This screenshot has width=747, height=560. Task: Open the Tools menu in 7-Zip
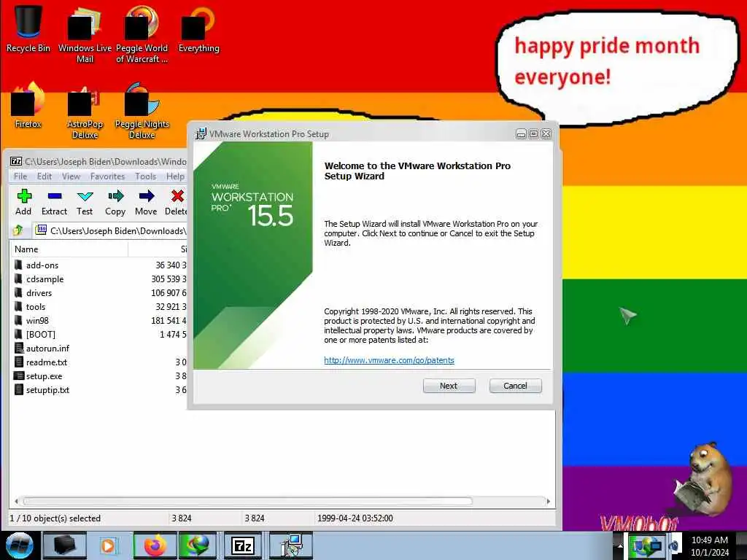tap(145, 176)
